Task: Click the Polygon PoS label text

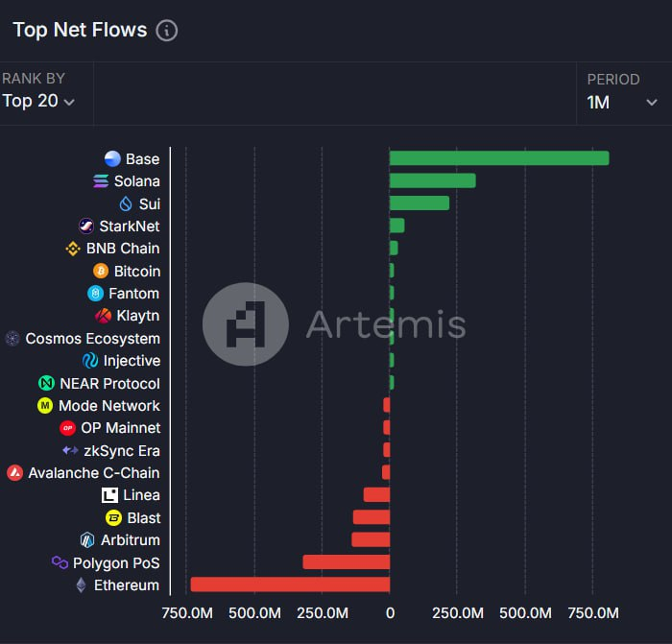Action: 116,563
